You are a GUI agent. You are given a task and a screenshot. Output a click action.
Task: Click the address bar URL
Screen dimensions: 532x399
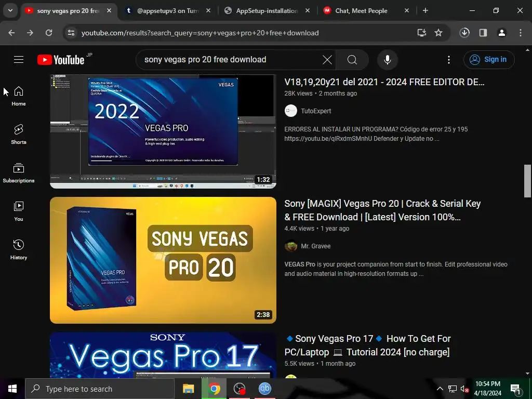pyautogui.click(x=200, y=33)
